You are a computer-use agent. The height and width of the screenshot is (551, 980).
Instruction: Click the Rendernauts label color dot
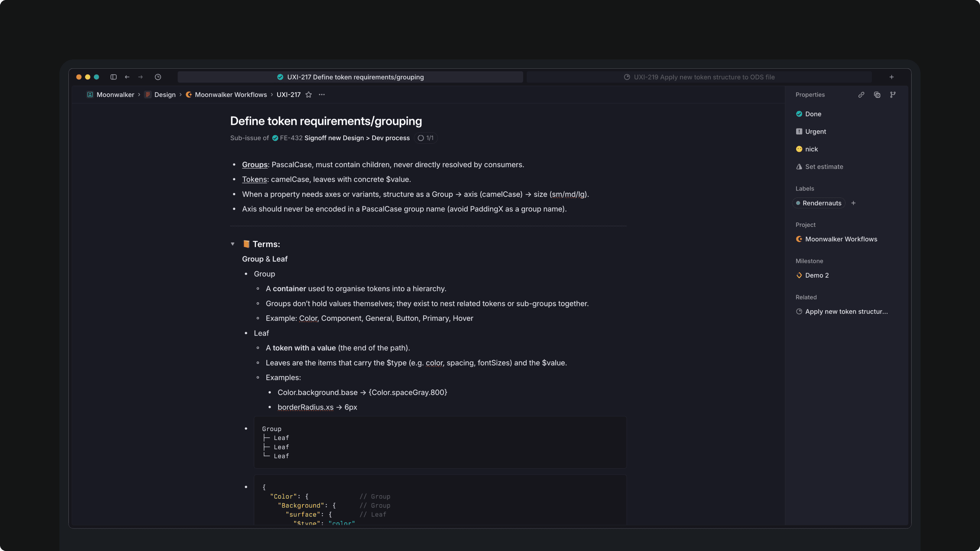point(798,203)
